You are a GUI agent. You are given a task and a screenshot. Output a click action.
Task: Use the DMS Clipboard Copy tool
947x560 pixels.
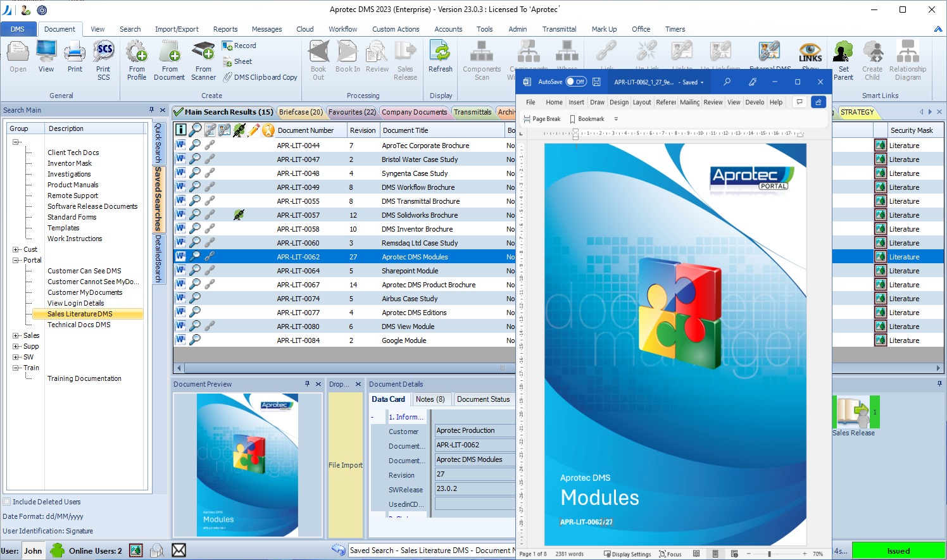(x=260, y=77)
